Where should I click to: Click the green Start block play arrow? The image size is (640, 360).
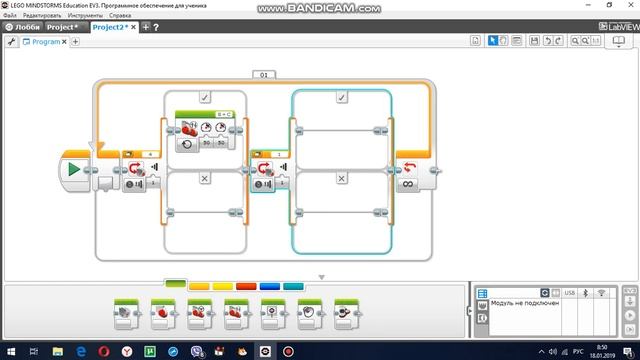pyautogui.click(x=74, y=169)
